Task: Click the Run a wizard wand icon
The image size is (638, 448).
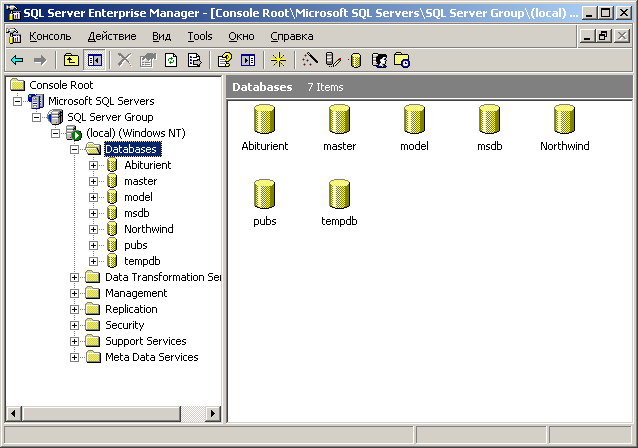Action: click(x=310, y=60)
